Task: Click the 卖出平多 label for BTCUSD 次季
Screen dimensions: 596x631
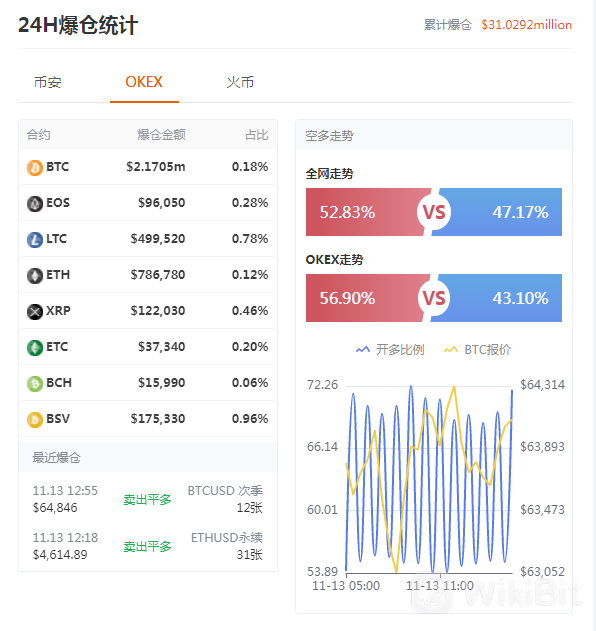Action: pyautogui.click(x=147, y=499)
